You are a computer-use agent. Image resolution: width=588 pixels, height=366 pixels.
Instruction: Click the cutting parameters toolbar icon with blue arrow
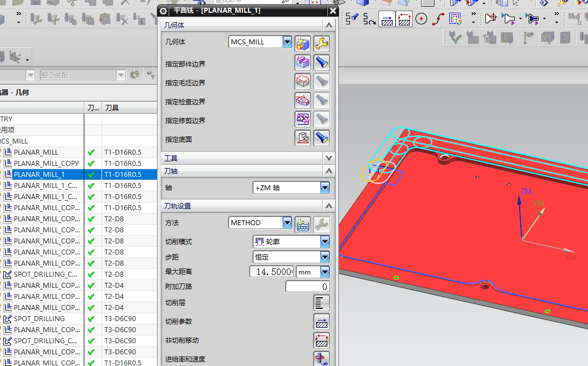pyautogui.click(x=387, y=19)
